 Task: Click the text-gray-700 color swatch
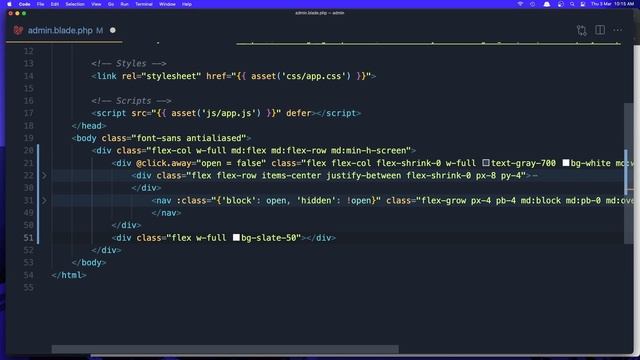[486, 163]
